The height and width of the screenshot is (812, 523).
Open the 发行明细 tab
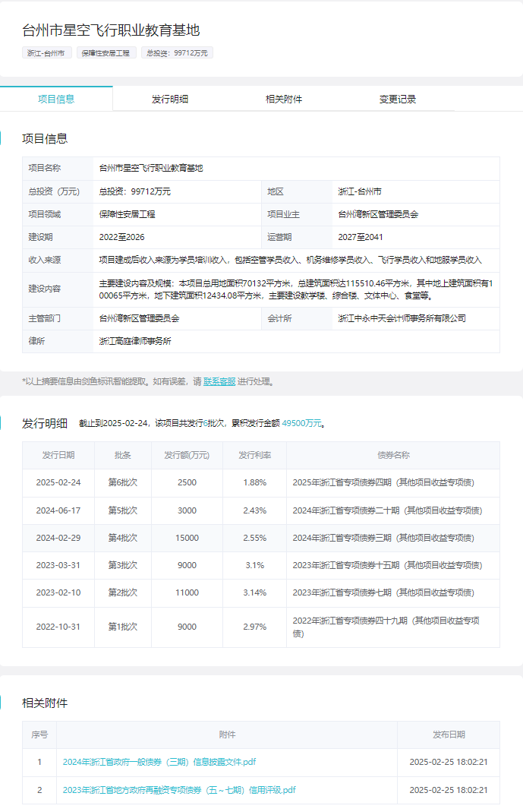click(x=170, y=99)
